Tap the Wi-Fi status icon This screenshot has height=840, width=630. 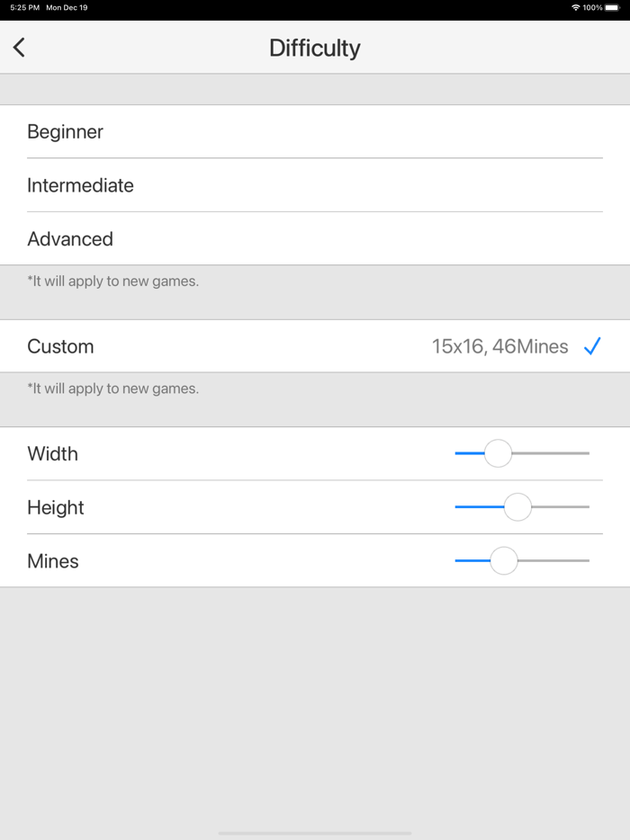tap(576, 7)
